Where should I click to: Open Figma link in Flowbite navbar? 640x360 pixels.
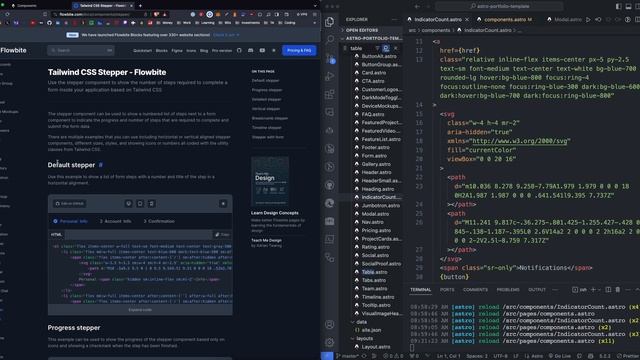click(177, 51)
